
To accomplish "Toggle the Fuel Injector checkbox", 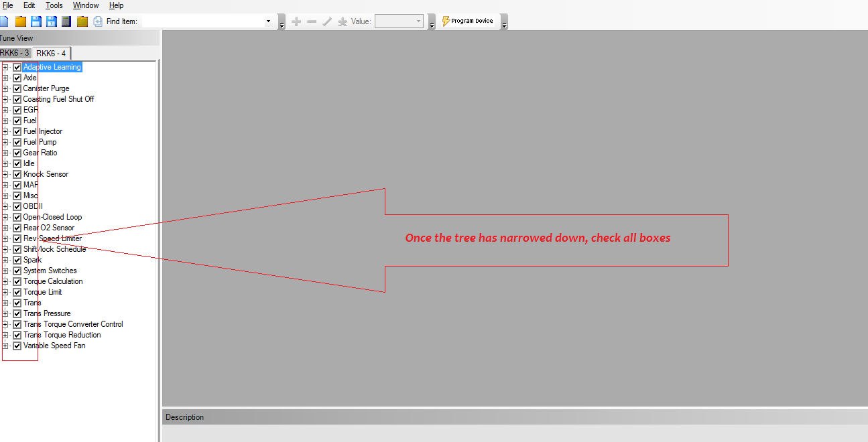I will coord(17,131).
